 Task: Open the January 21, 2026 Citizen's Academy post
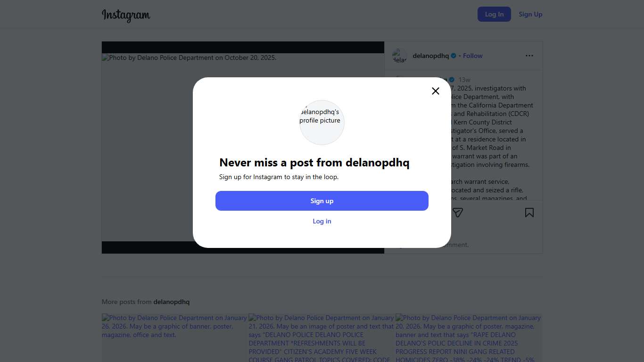tap(322, 337)
